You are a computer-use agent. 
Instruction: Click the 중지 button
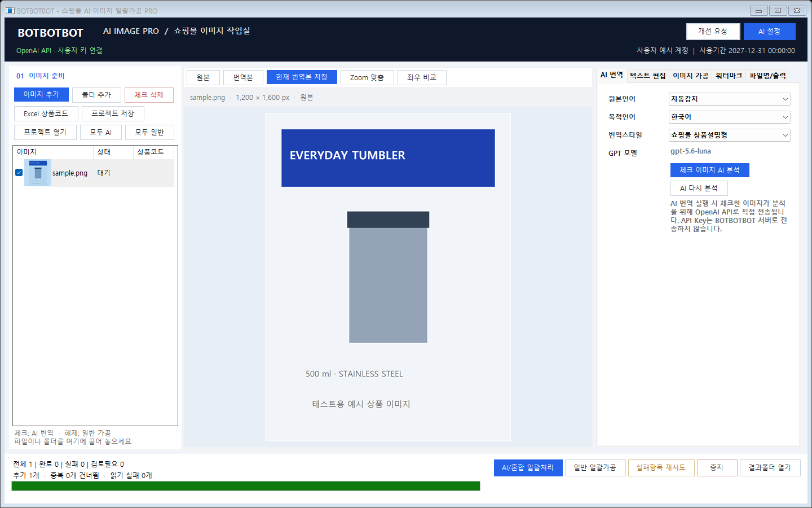tap(717, 467)
